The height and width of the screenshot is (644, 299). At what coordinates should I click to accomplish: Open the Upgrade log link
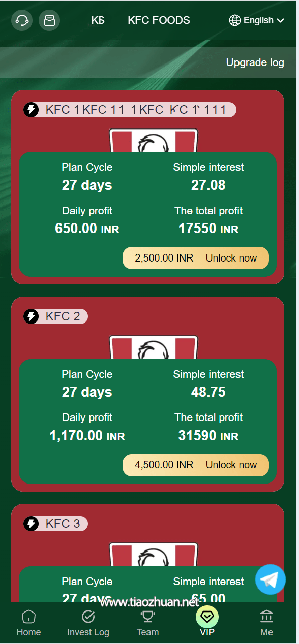pos(255,62)
